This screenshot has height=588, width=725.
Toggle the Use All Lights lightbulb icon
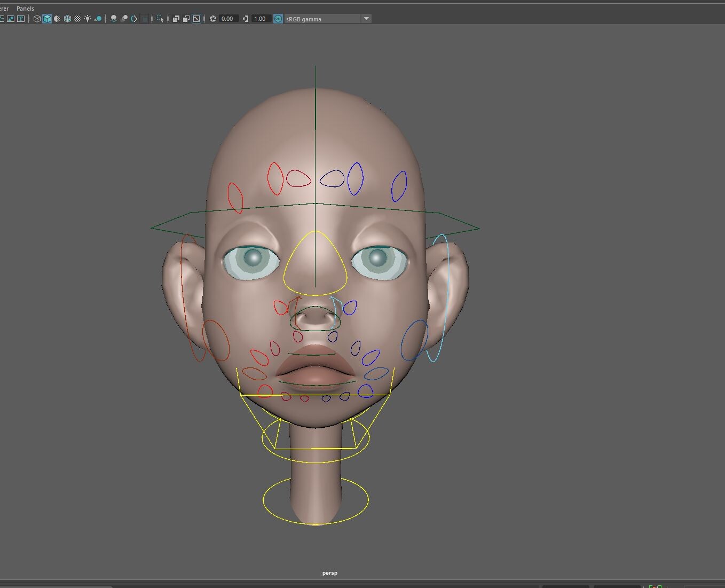pos(88,19)
